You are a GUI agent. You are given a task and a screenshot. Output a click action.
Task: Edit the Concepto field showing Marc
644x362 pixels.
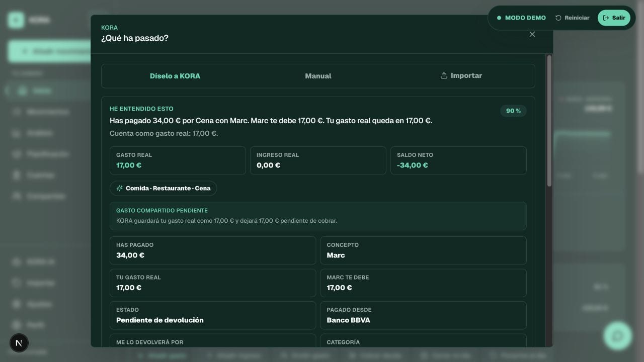coord(424,250)
